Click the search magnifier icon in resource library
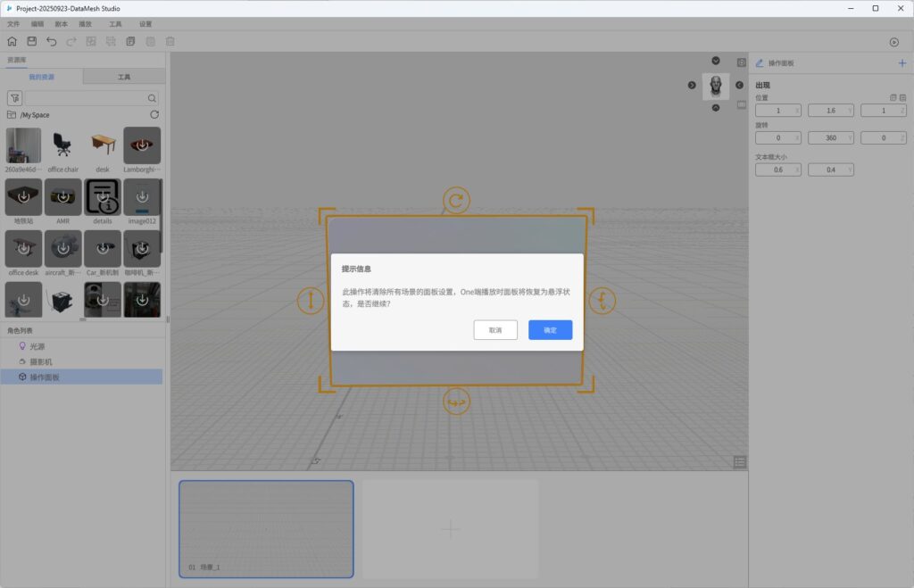914x588 pixels. tap(153, 98)
